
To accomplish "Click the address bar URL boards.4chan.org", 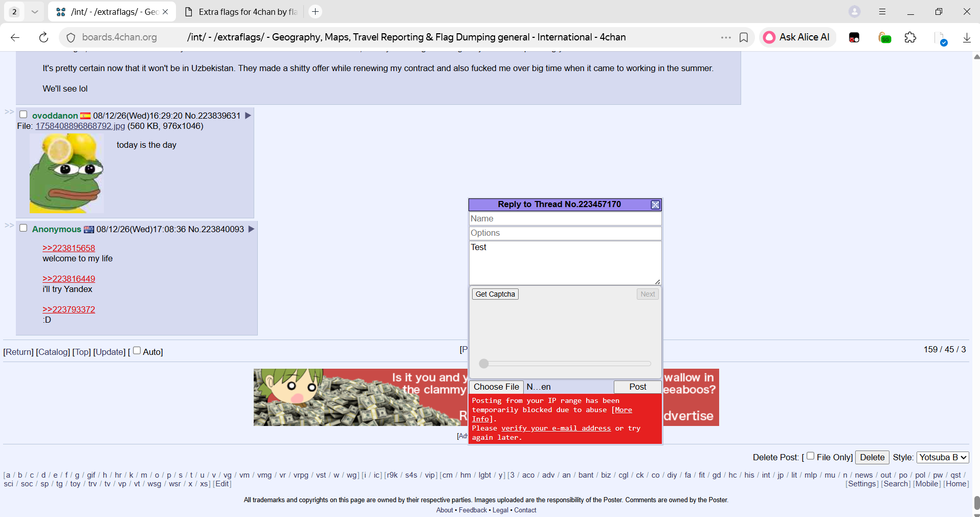I will click(120, 37).
